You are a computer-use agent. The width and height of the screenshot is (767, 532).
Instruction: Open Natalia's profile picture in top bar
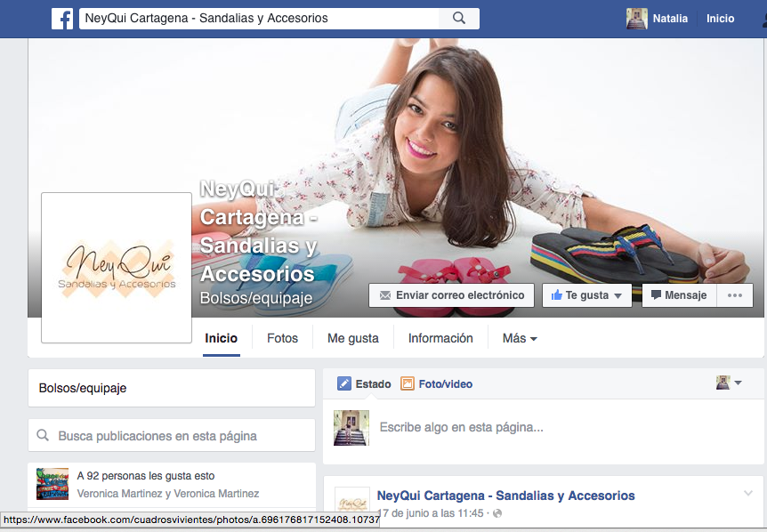coord(636,19)
